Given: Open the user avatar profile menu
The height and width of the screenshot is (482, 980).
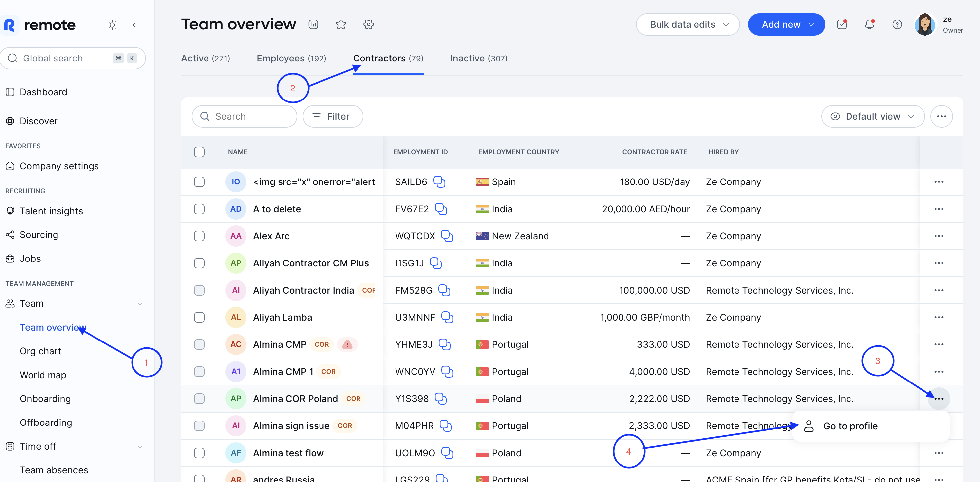Looking at the screenshot, I should point(925,25).
